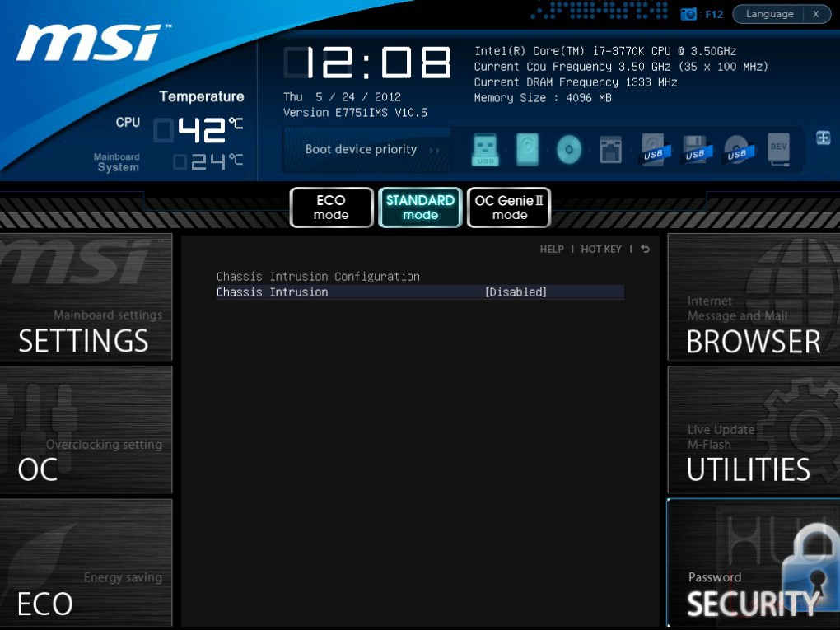The height and width of the screenshot is (630, 840).
Task: Select the hard disk boot device icon
Action: 527,149
